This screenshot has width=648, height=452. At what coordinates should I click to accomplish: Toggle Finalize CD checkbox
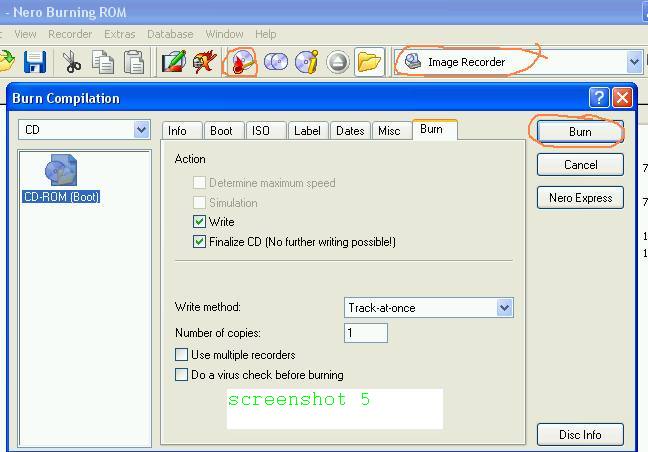(199, 242)
